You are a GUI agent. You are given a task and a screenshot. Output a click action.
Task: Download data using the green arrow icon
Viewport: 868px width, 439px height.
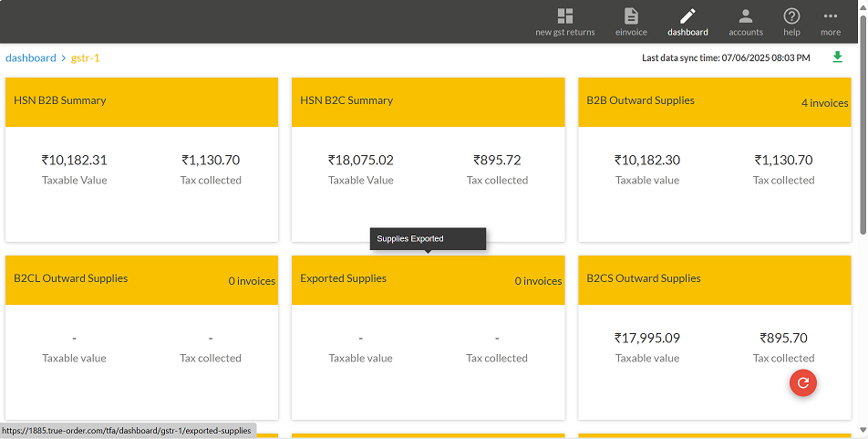(x=837, y=57)
